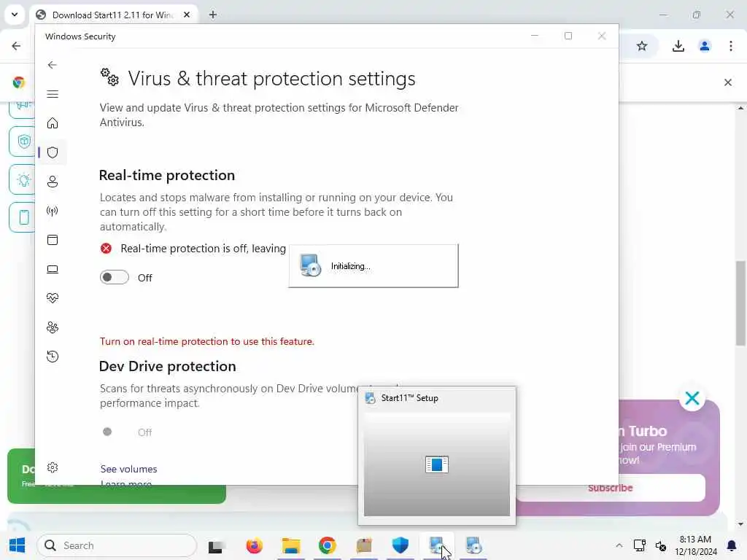Image resolution: width=747 pixels, height=560 pixels.
Task: Open Protection history clock icon
Action: coord(53,357)
